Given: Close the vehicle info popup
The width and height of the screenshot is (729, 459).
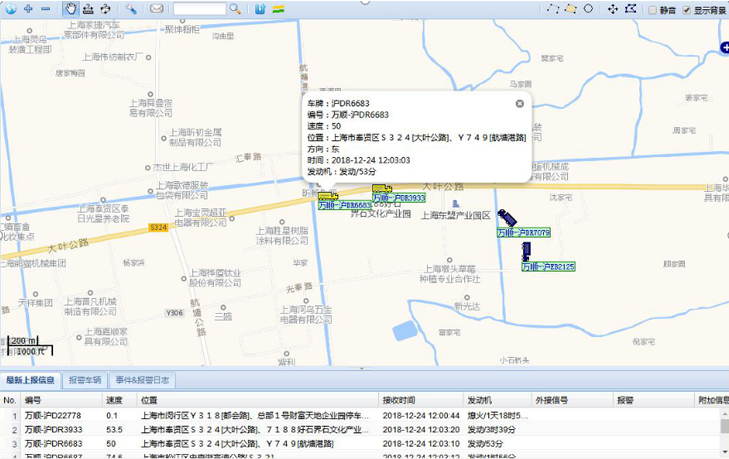Looking at the screenshot, I should 519,103.
